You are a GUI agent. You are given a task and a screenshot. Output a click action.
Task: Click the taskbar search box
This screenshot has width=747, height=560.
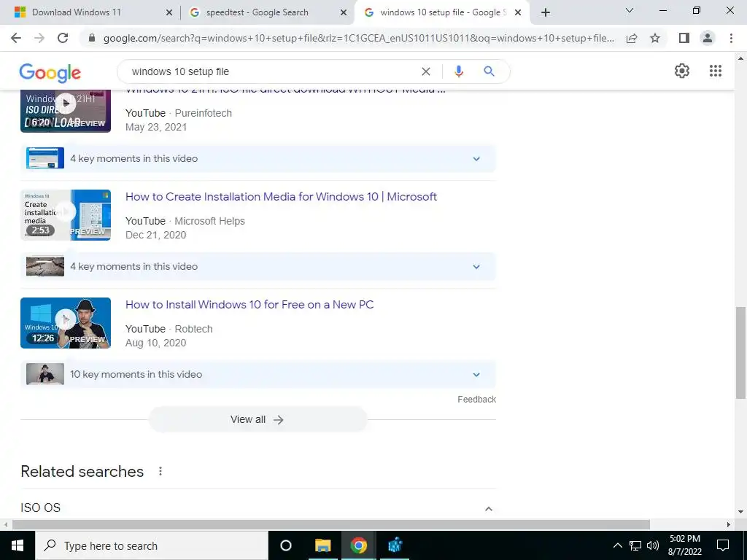[x=152, y=545]
